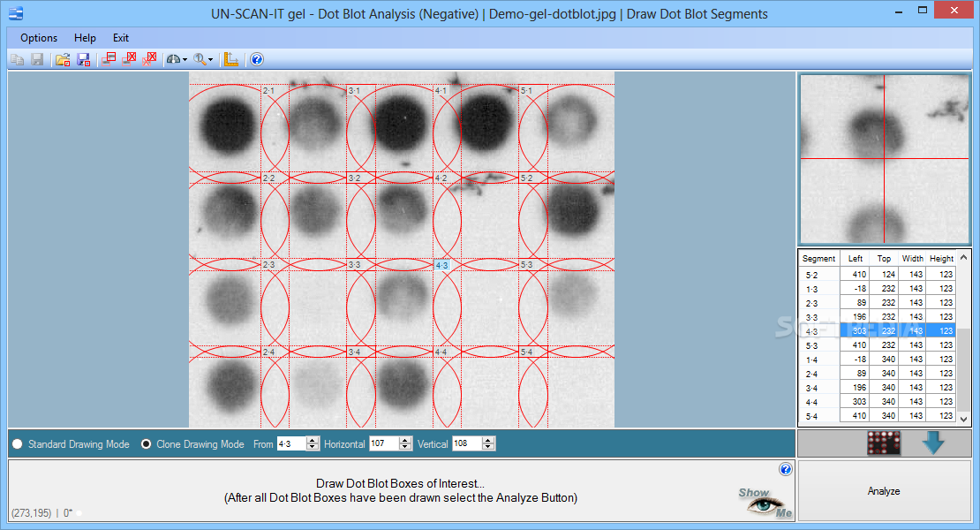Select segment row 1·3 in table
The width and height of the screenshot is (980, 530).
pos(878,289)
